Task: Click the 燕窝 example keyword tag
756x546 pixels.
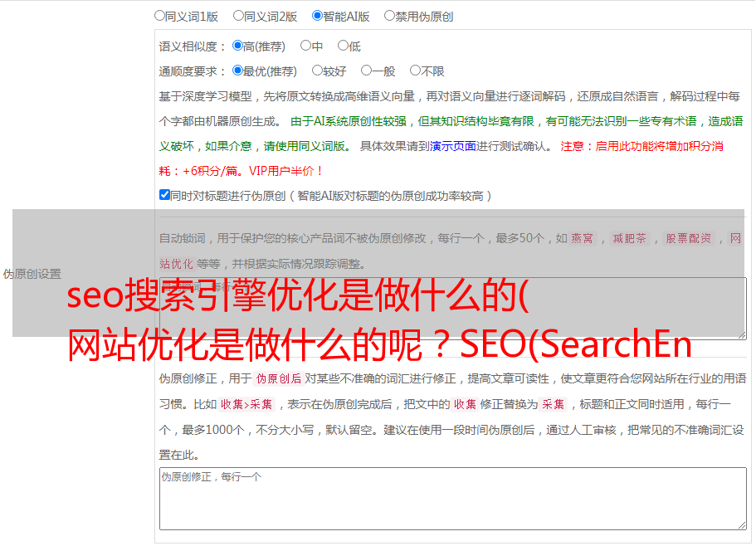Action: (x=582, y=238)
